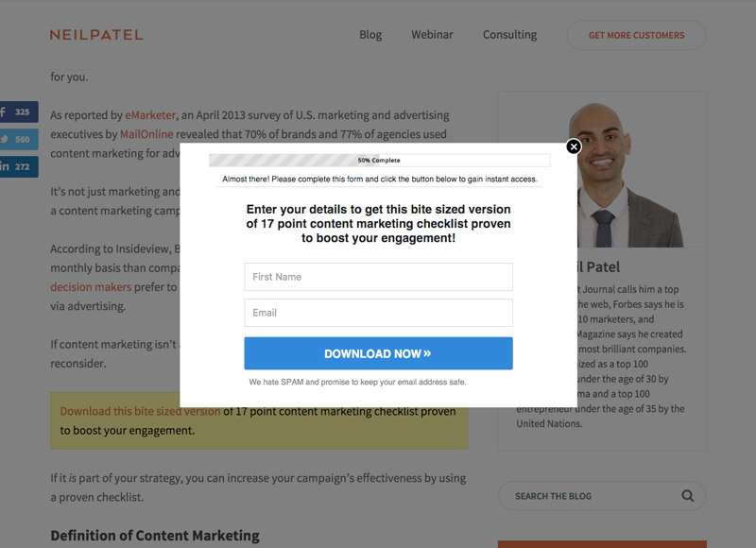Follow the MailOnline link
This screenshot has width=756, height=548.
pyautogui.click(x=146, y=134)
